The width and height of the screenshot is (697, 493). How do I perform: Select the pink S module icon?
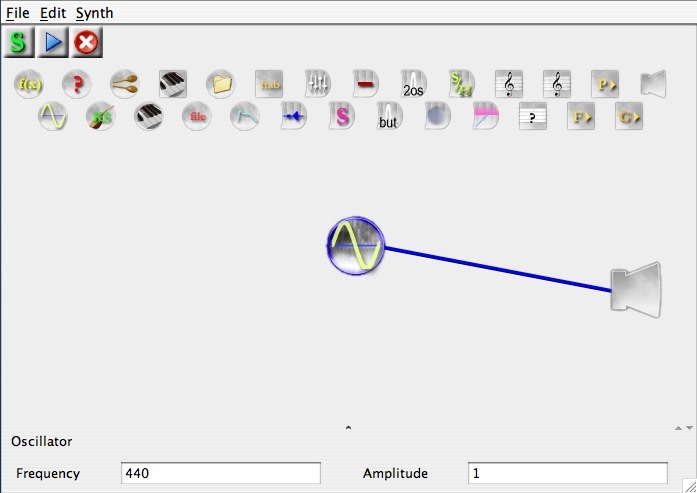(x=342, y=117)
